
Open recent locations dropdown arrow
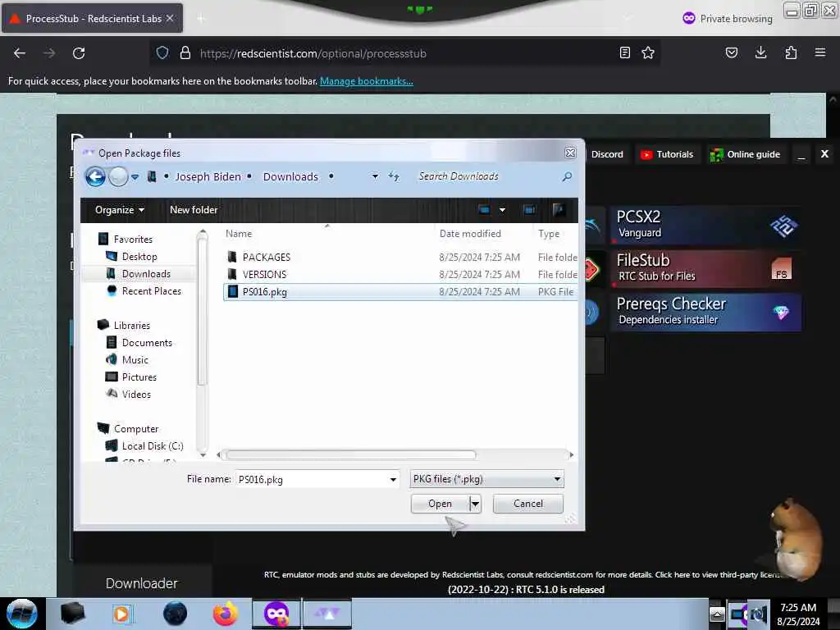pyautogui.click(x=135, y=177)
